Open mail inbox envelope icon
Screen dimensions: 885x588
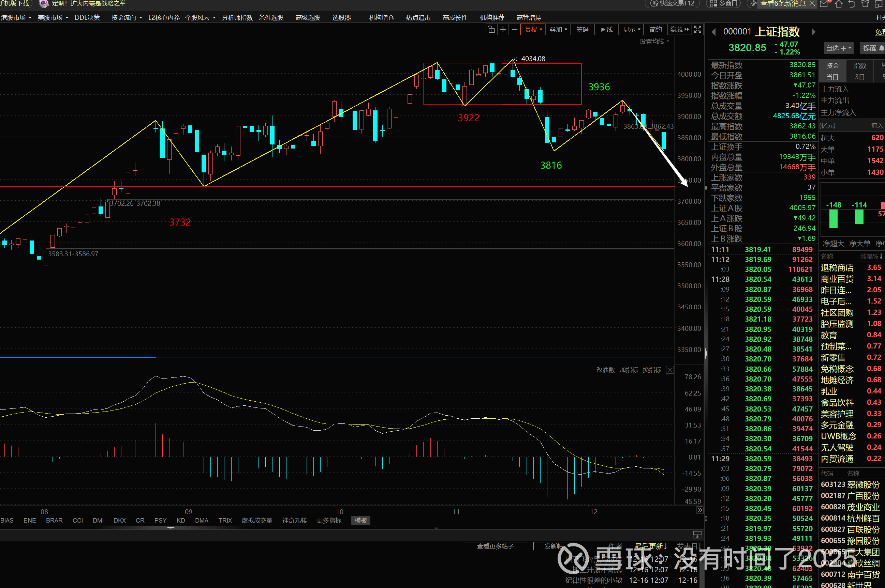[824, 4]
